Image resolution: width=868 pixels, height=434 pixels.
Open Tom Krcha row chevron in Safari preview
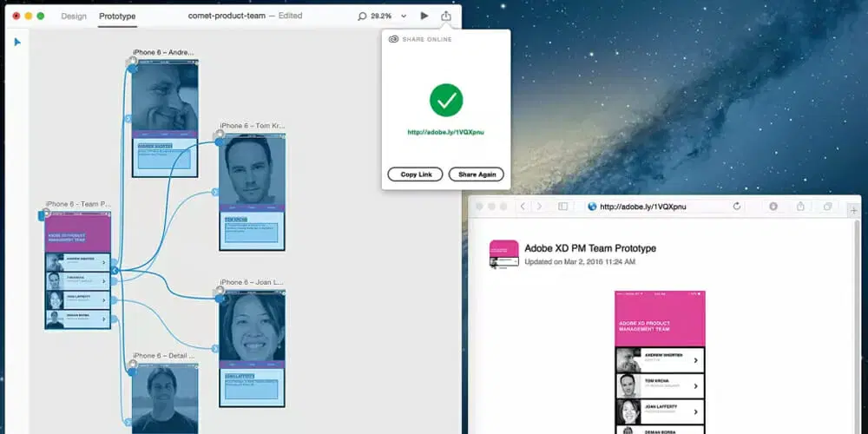696,386
